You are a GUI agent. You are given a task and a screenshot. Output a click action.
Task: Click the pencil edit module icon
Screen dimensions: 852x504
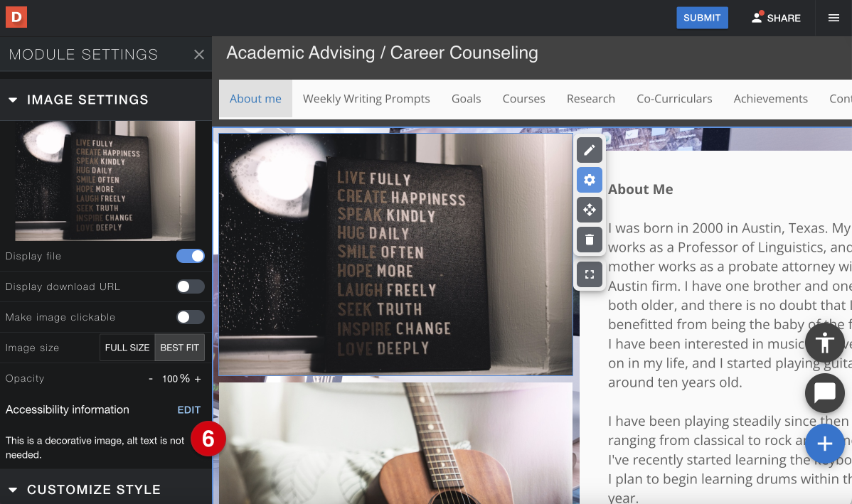[590, 151]
